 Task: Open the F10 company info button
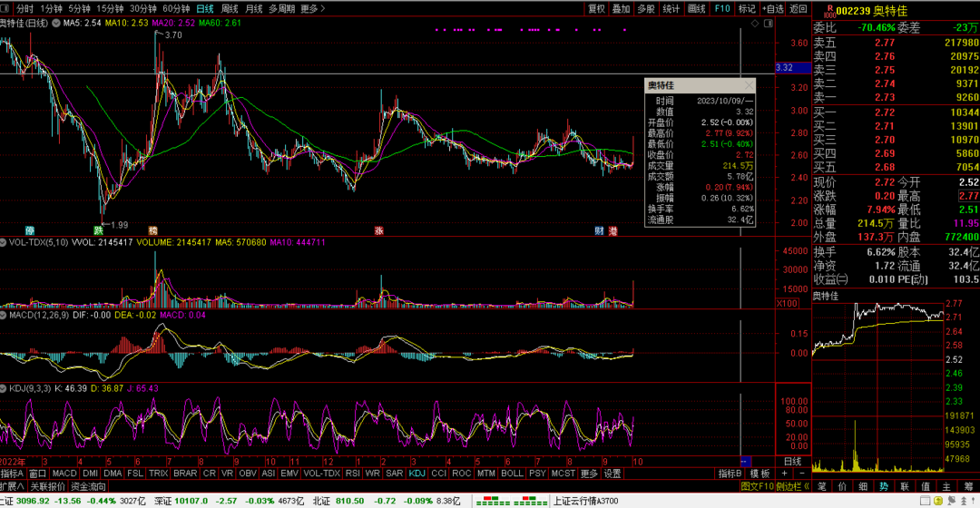click(722, 9)
